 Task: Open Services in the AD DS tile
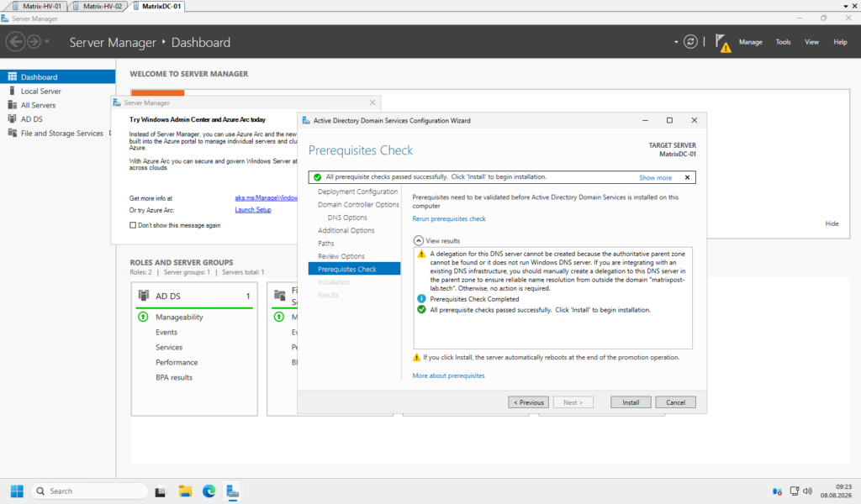(168, 347)
